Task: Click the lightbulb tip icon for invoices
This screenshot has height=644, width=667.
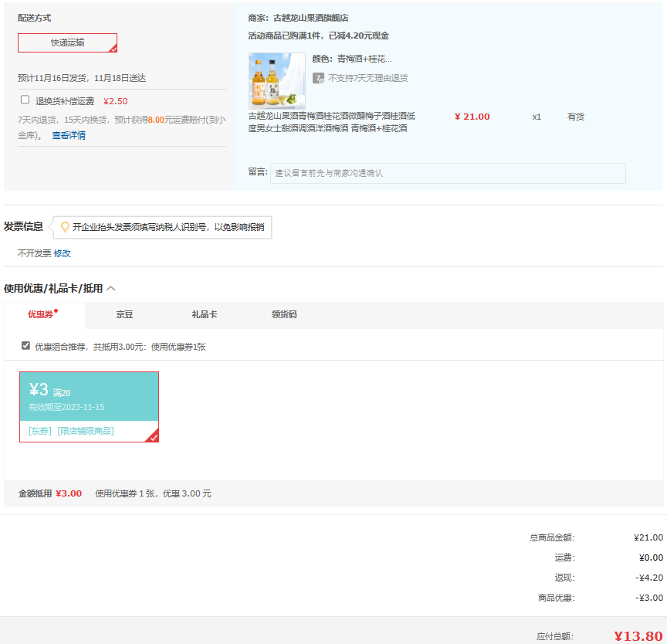Action: (65, 227)
